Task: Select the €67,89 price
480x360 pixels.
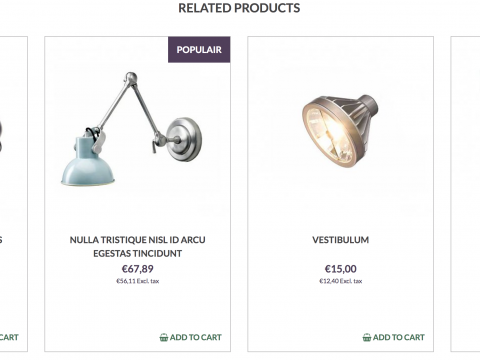Action: coord(137,269)
